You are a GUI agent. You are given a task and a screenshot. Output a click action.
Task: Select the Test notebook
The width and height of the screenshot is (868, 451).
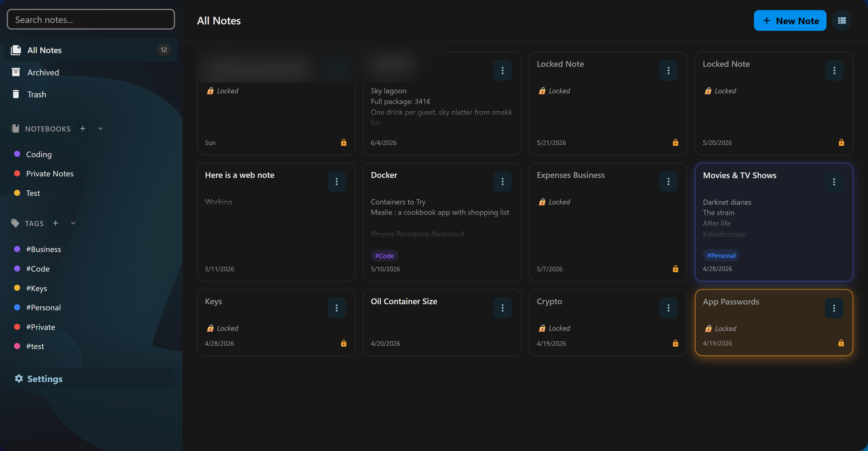pyautogui.click(x=33, y=193)
